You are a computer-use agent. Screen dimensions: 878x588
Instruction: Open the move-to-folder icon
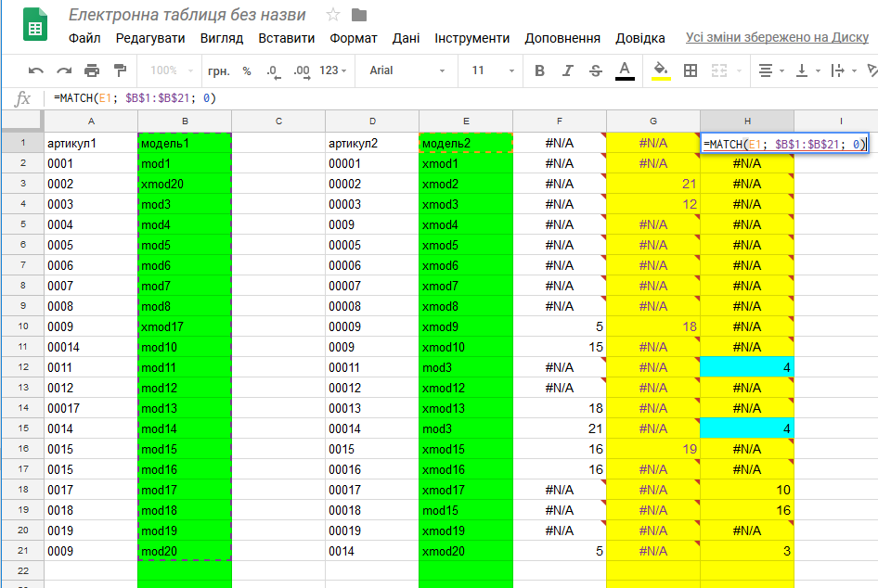(359, 15)
